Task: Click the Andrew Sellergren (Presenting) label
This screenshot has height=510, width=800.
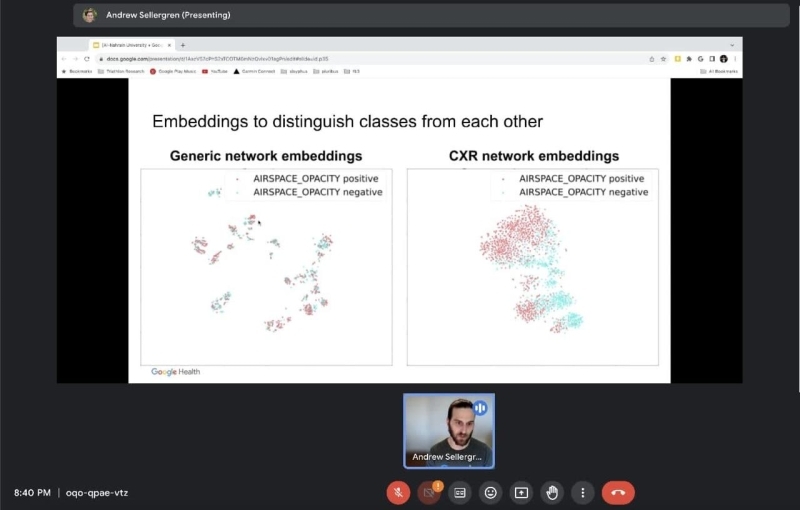Action: tap(168, 15)
